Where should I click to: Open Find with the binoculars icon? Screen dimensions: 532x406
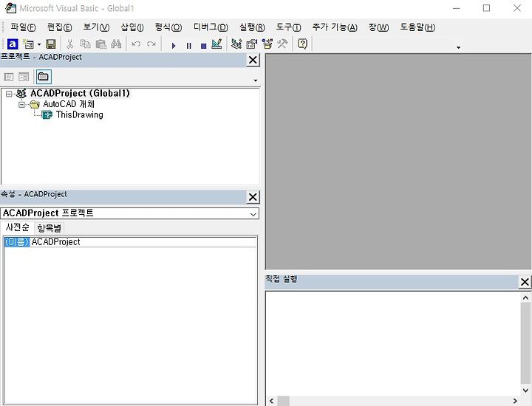pyautogui.click(x=116, y=44)
